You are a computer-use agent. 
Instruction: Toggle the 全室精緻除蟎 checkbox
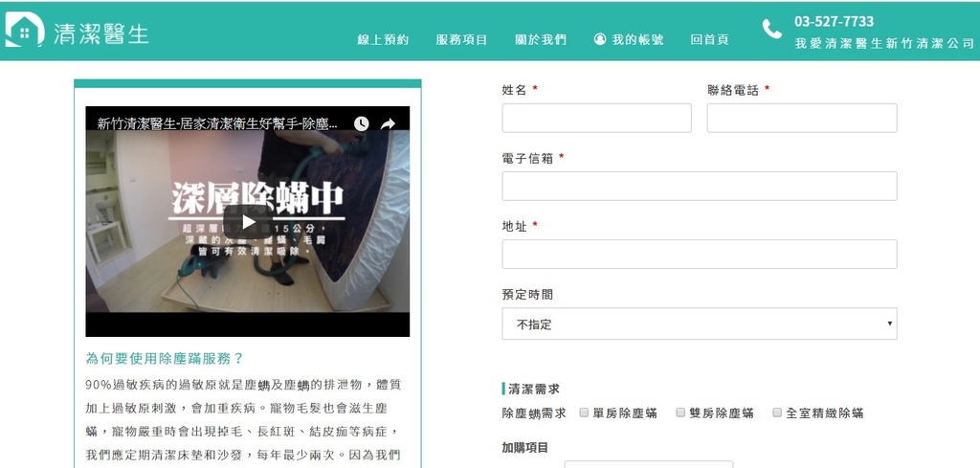(776, 412)
